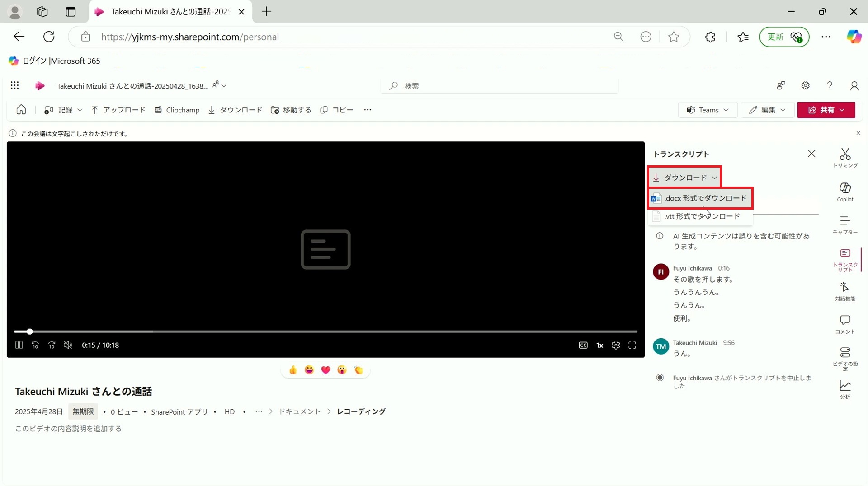Click the thumbs up reaction
This screenshot has height=486, width=868.
point(293,370)
